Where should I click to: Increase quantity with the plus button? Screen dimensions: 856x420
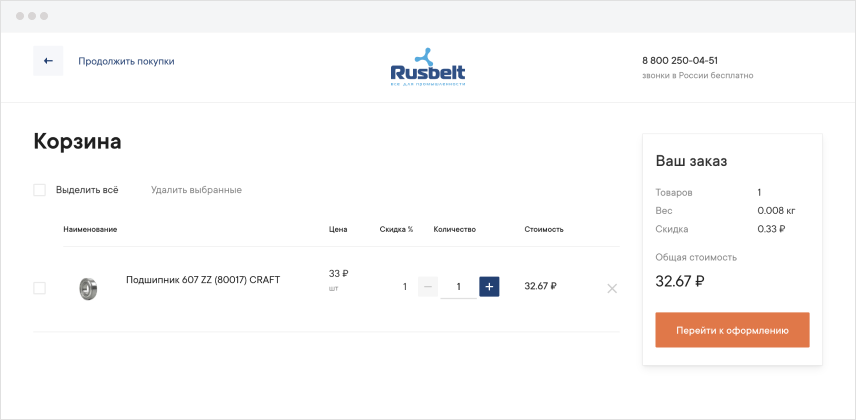coord(489,287)
